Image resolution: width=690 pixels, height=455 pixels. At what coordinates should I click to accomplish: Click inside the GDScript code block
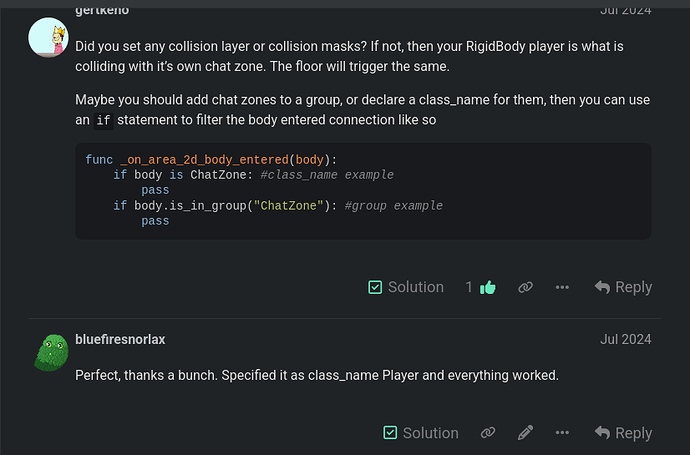[363, 191]
